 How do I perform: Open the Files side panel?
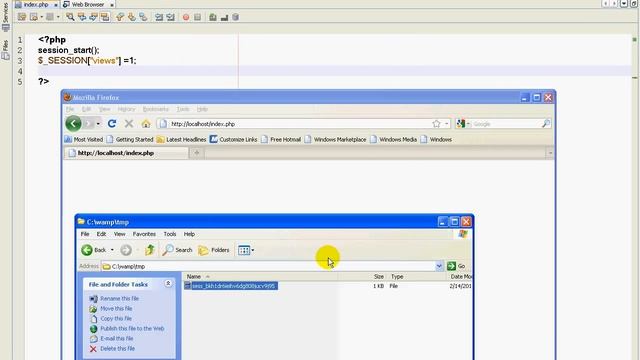click(5, 50)
